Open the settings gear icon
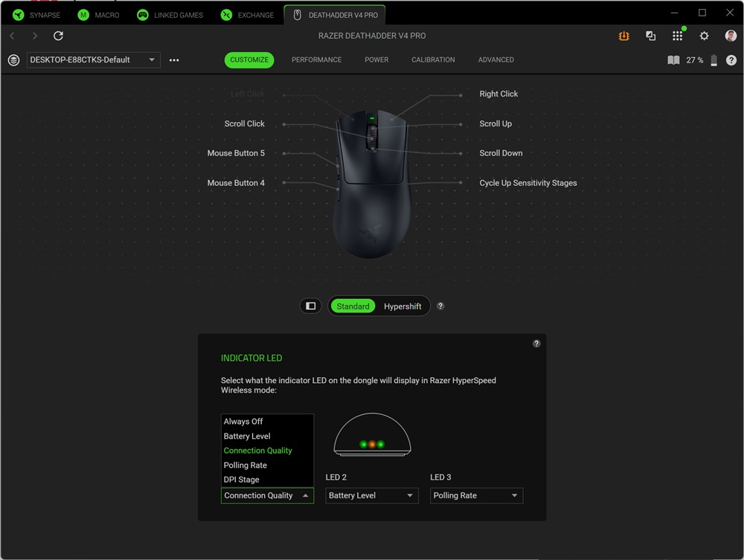Image resolution: width=744 pixels, height=560 pixels. (x=704, y=36)
